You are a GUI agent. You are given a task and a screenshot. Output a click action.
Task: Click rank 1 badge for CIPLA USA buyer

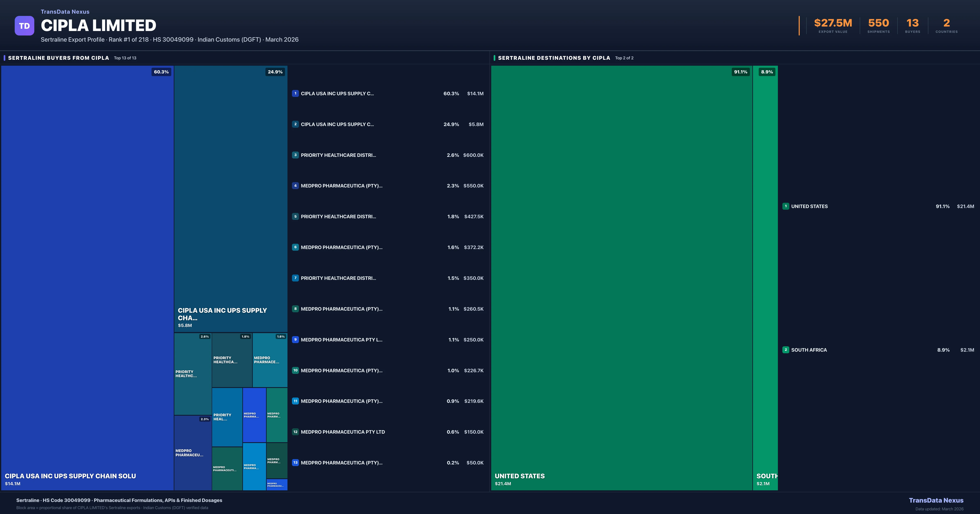tap(295, 94)
